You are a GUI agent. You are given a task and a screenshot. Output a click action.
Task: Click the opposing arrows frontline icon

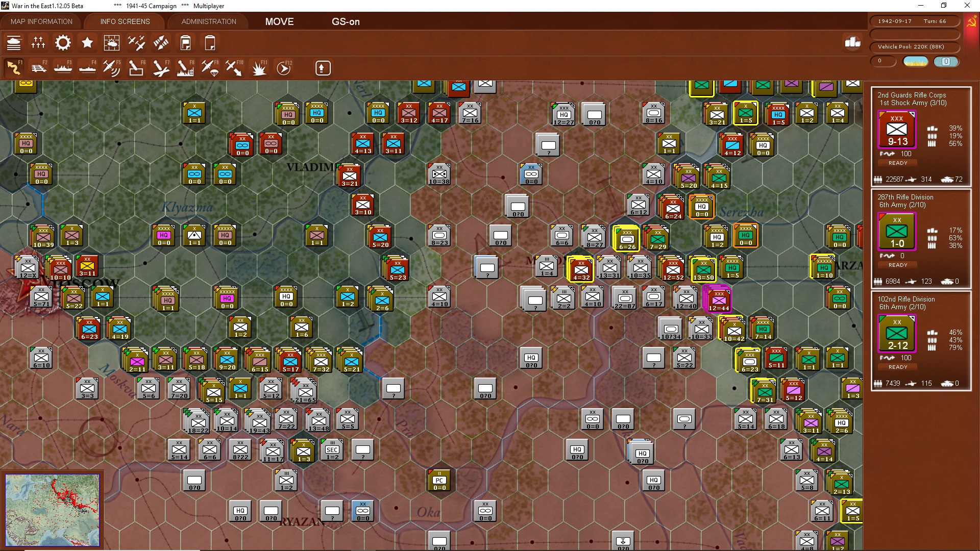point(161,43)
